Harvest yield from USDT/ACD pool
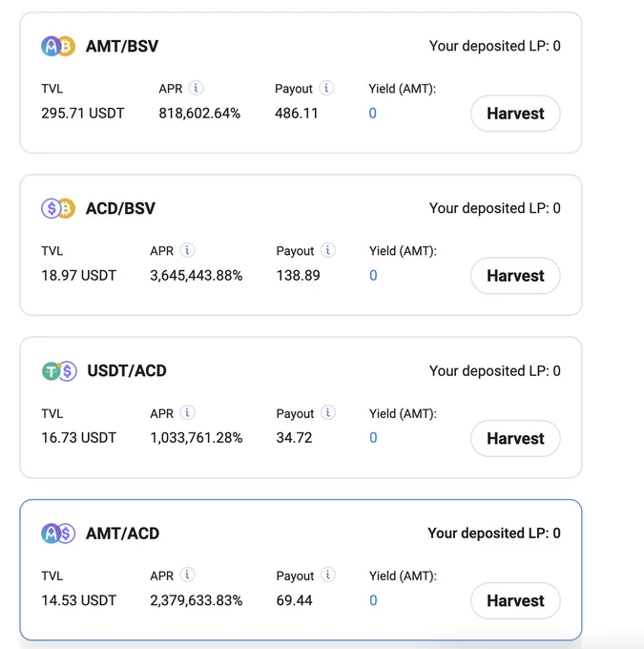Image resolution: width=644 pixels, height=649 pixels. (515, 438)
